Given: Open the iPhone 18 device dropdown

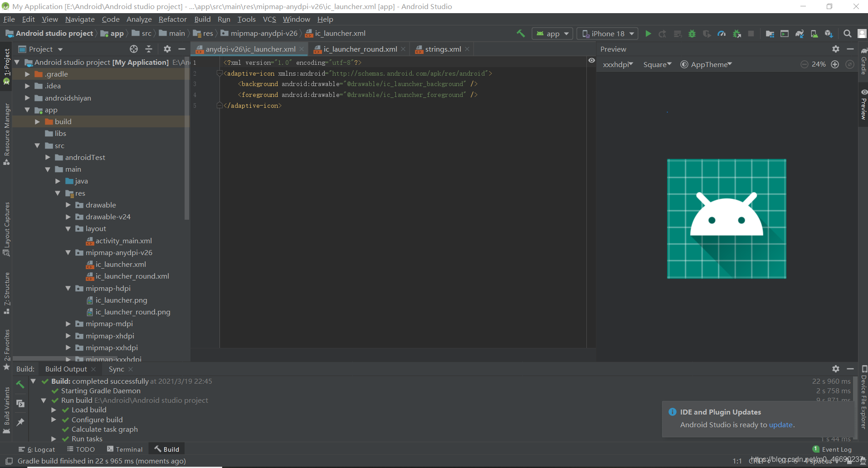Looking at the screenshot, I should pos(608,34).
